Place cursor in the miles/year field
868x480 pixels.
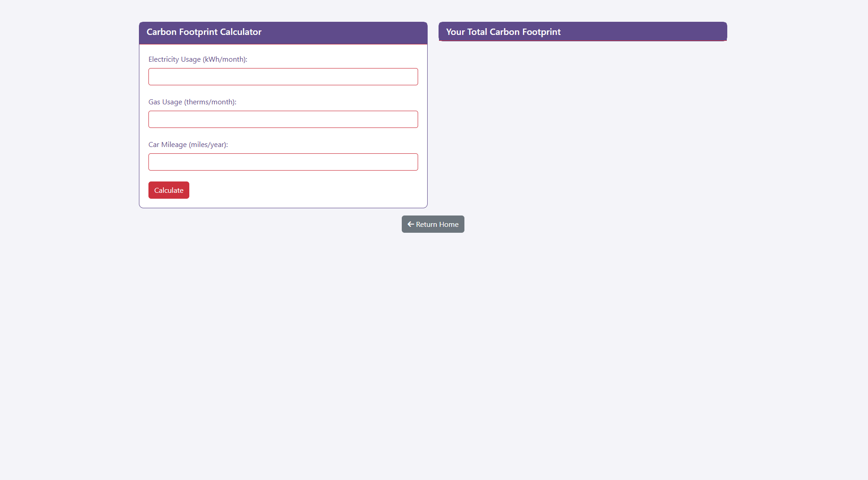click(x=283, y=162)
